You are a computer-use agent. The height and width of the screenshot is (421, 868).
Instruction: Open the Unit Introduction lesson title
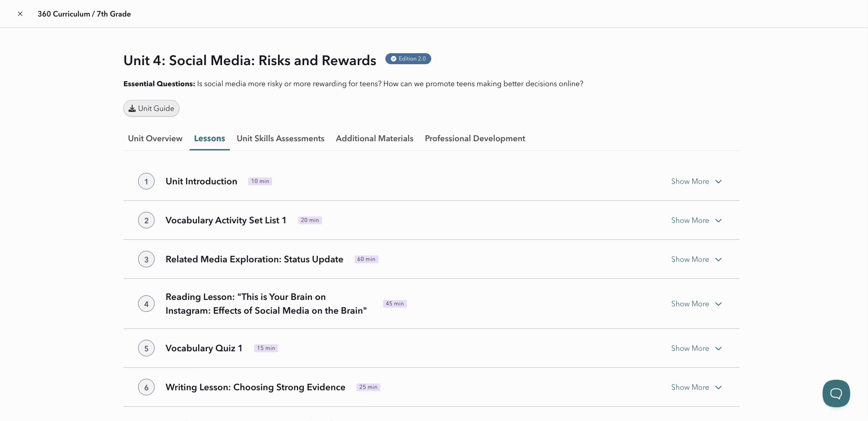(x=201, y=181)
